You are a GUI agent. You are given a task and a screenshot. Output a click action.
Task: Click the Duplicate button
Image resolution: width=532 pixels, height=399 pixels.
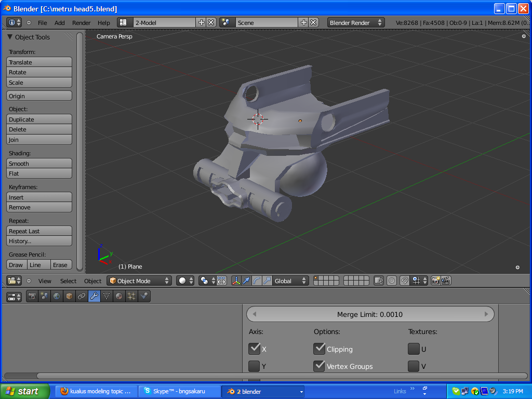point(39,119)
